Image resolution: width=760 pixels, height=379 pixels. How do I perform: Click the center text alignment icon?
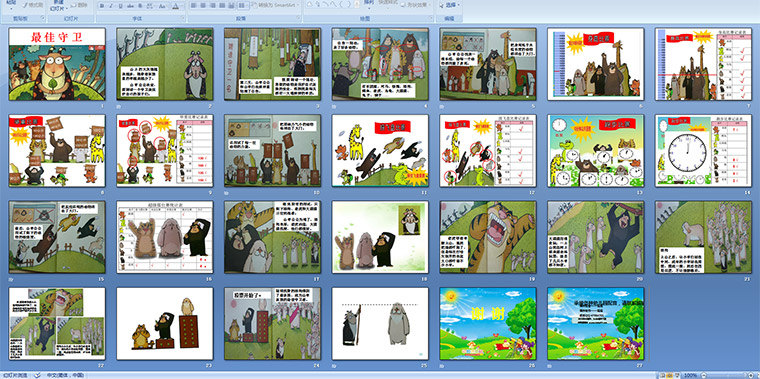203,5
